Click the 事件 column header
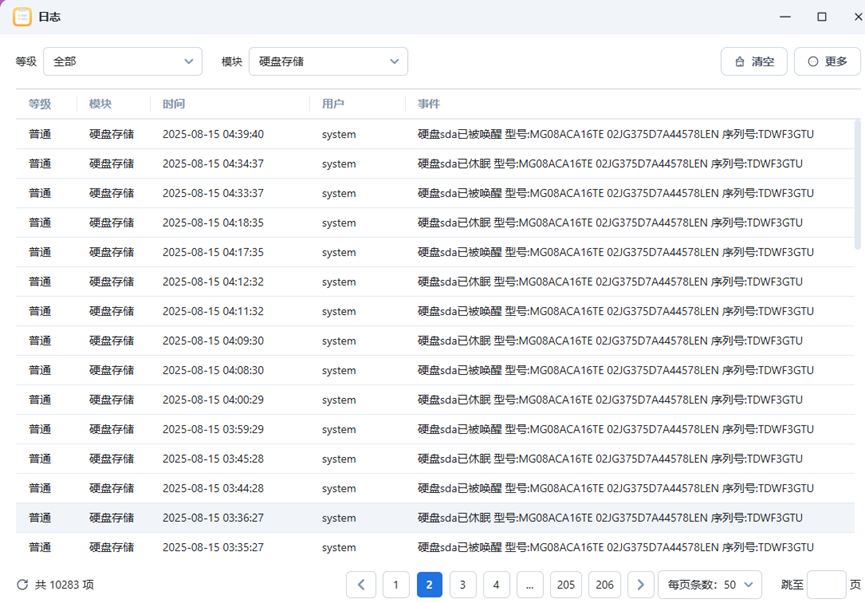Image resolution: width=865 pixels, height=603 pixels. (428, 104)
